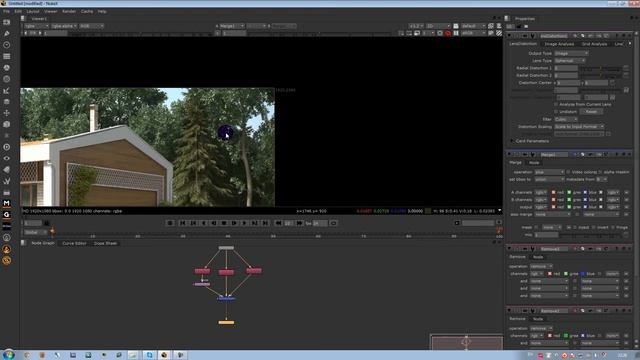Image resolution: width=640 pixels, height=360 pixels.
Task: Open the Filter nodes toolbar menu
Action: [x=7, y=79]
